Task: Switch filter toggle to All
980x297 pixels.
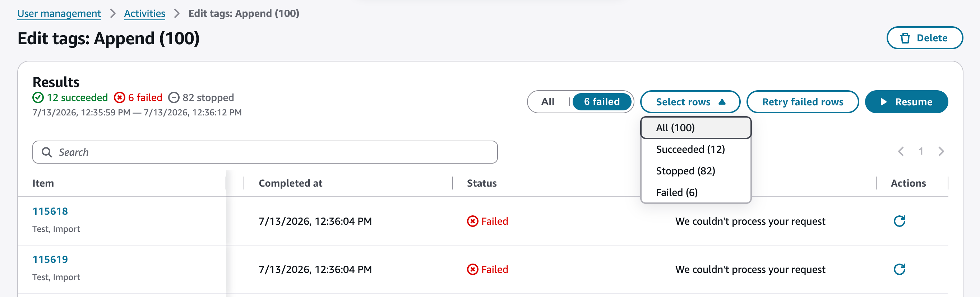Action: click(547, 102)
